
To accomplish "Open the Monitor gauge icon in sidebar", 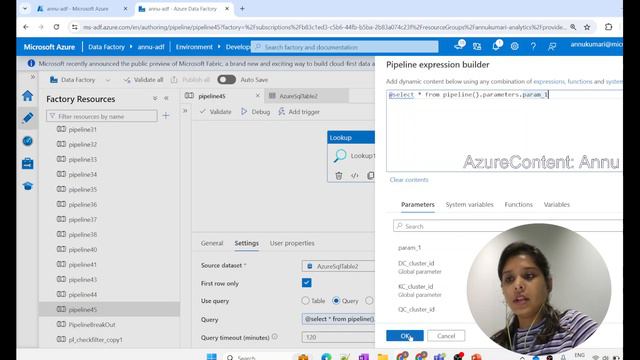I will pos(28,141).
